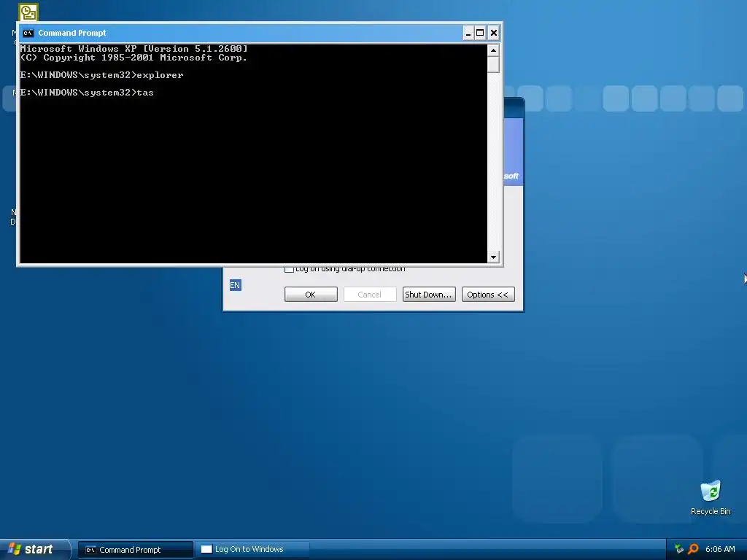This screenshot has height=560, width=747.
Task: Click the Command Prompt scrollbar thumb
Action: coord(493,64)
